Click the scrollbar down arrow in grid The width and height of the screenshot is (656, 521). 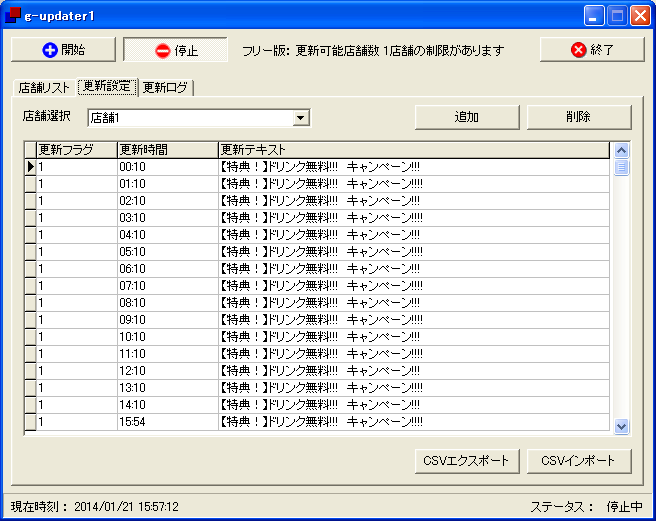point(622,426)
